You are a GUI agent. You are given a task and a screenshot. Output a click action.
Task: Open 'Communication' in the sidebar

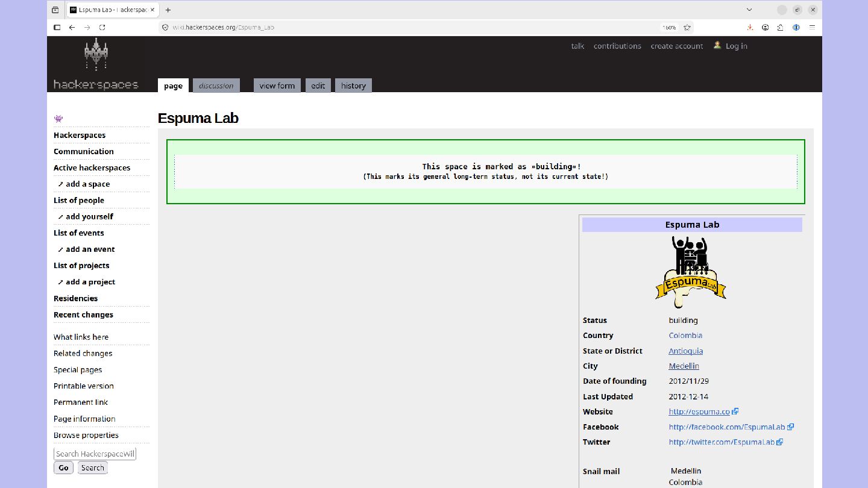coord(84,151)
